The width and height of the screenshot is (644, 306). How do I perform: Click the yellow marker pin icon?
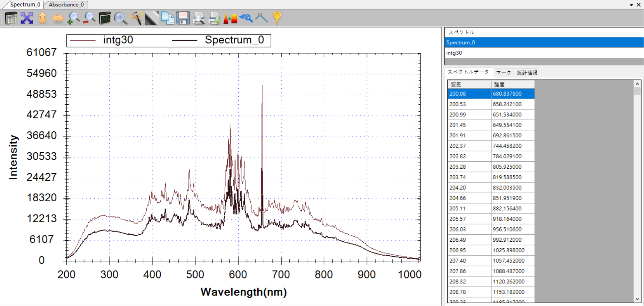click(x=277, y=18)
